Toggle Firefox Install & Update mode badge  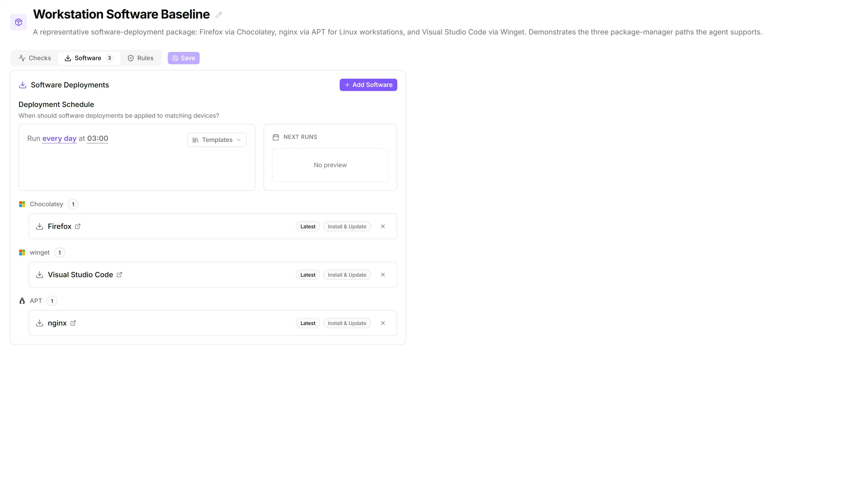pyautogui.click(x=347, y=227)
